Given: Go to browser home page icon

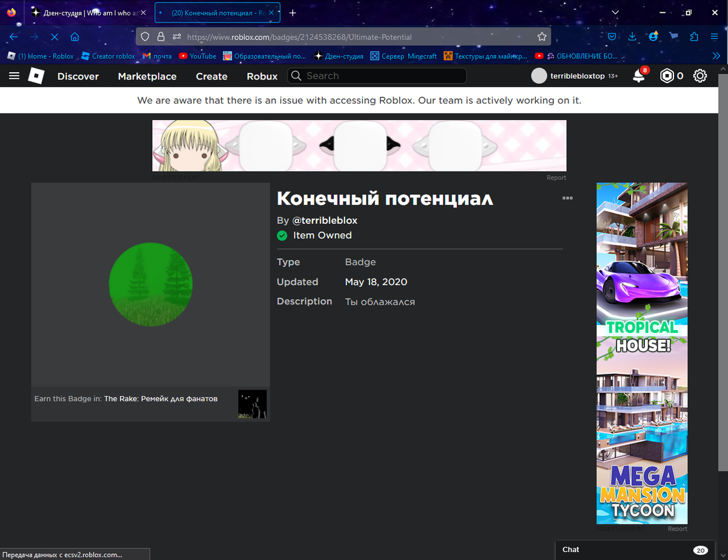Looking at the screenshot, I should pos(75,37).
